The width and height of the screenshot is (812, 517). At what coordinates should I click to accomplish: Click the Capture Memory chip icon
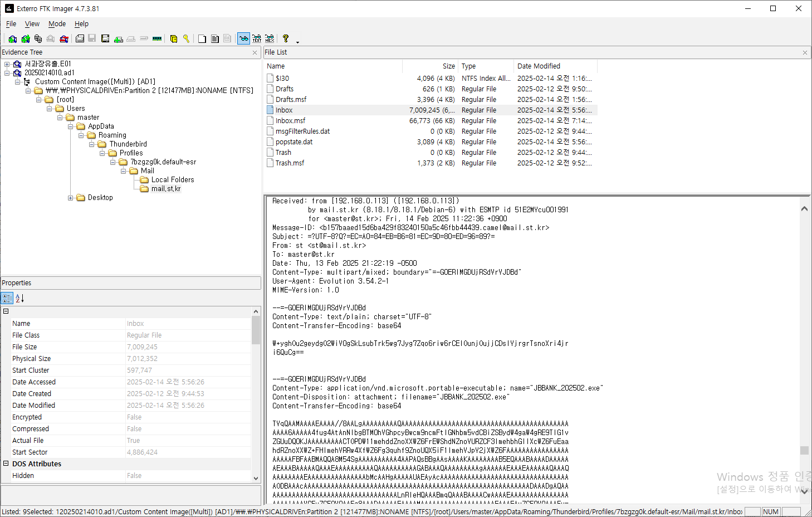pyautogui.click(x=157, y=38)
